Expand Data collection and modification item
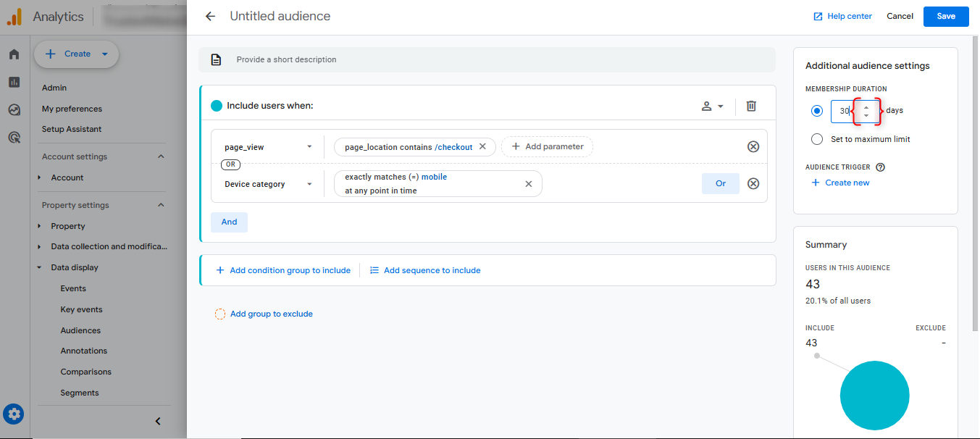The height and width of the screenshot is (439, 980). tap(40, 246)
